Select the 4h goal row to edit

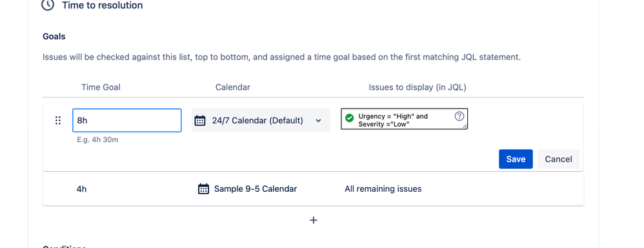(314, 189)
